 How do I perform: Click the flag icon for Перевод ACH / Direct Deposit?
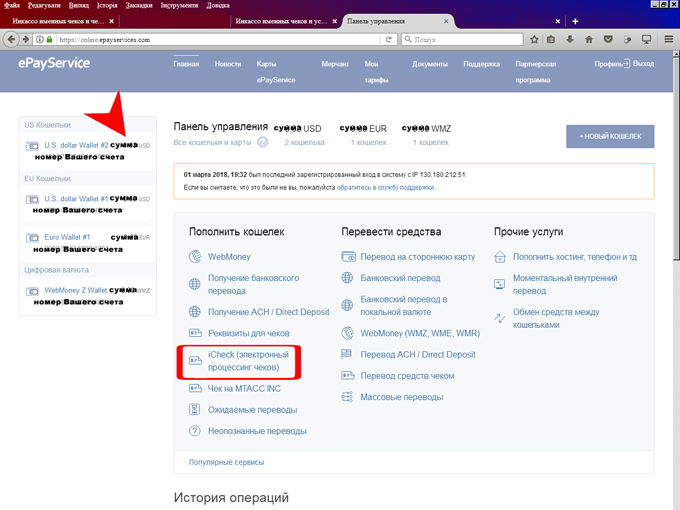[347, 354]
